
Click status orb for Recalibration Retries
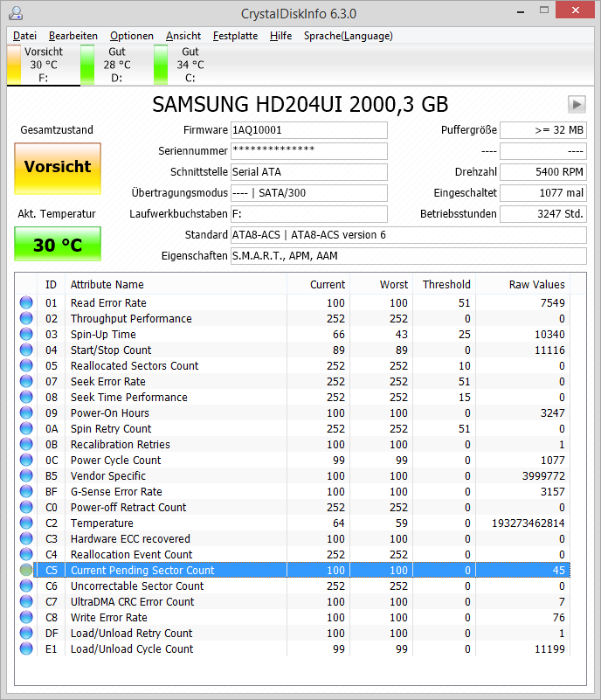click(x=26, y=444)
